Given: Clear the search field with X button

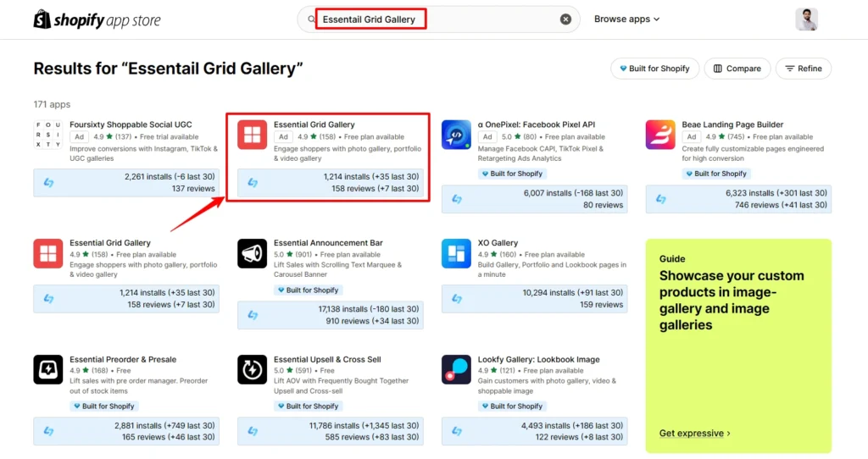Looking at the screenshot, I should coord(565,19).
